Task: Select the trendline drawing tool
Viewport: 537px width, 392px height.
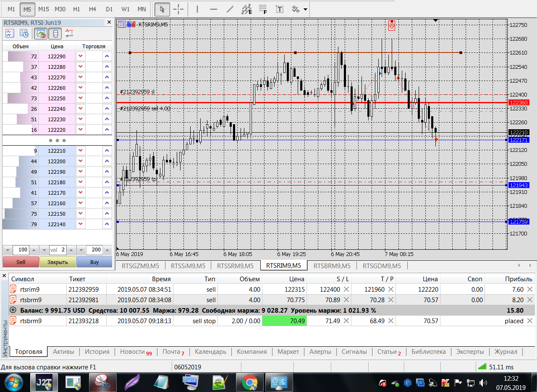Action: pyautogui.click(x=230, y=9)
